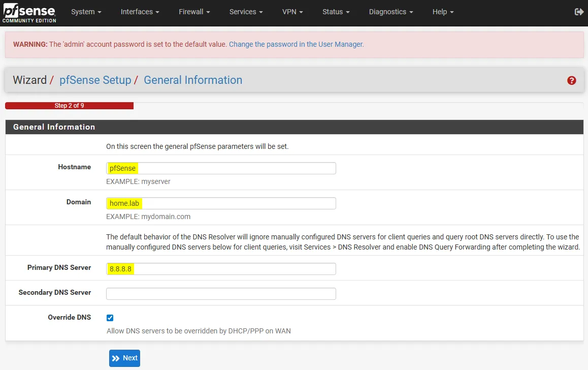Toggle DNS override by DHCP/PPP on WAN
The width and height of the screenshot is (588, 370).
pos(110,318)
